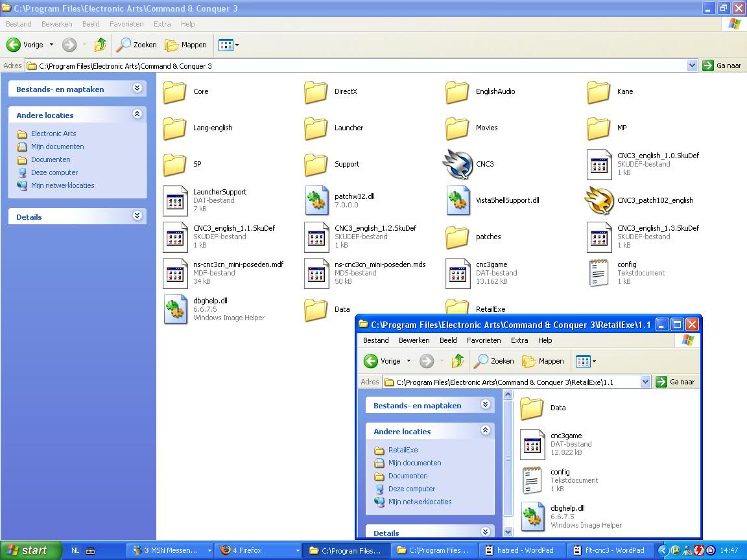The width and height of the screenshot is (747, 560).
Task: Click the Electronic Arts link in sidebar
Action: pyautogui.click(x=53, y=134)
